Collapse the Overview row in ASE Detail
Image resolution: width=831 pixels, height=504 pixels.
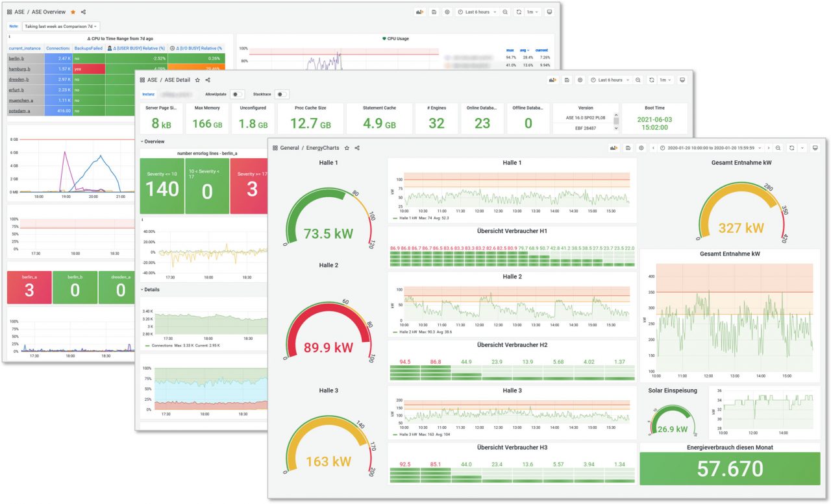pyautogui.click(x=155, y=141)
